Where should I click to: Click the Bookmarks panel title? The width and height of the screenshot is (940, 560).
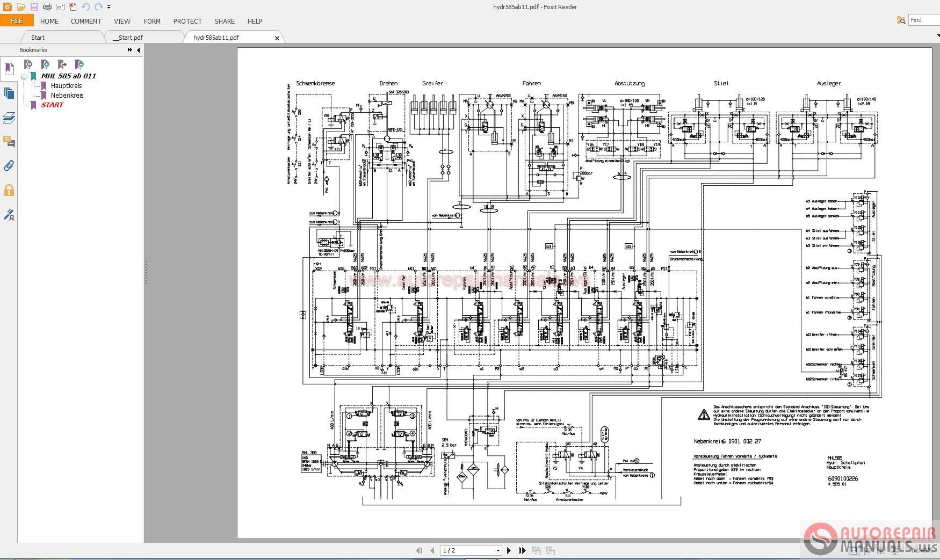tap(33, 50)
